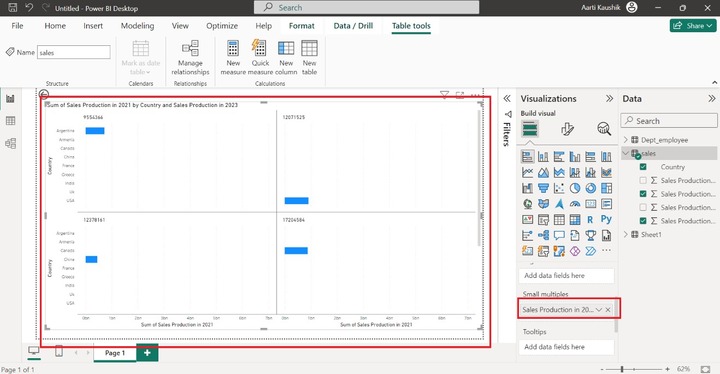
Task: Select the Treemap visual
Action: coord(606,188)
